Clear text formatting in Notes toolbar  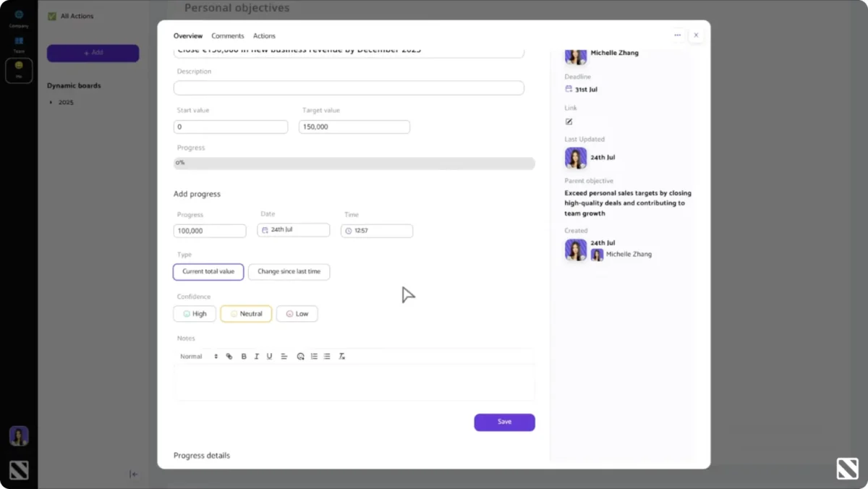click(x=342, y=357)
